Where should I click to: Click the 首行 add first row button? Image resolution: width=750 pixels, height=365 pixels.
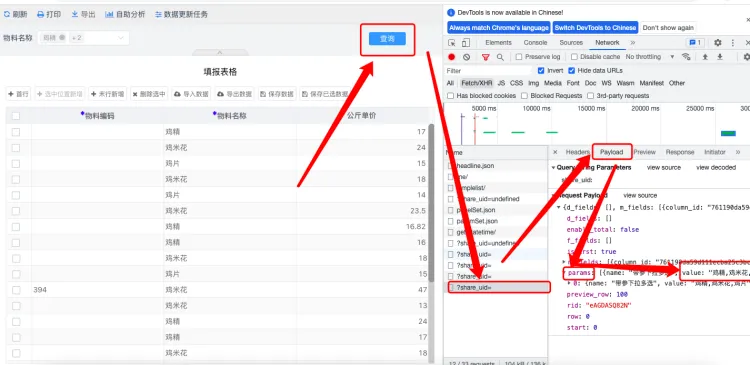[x=19, y=94]
